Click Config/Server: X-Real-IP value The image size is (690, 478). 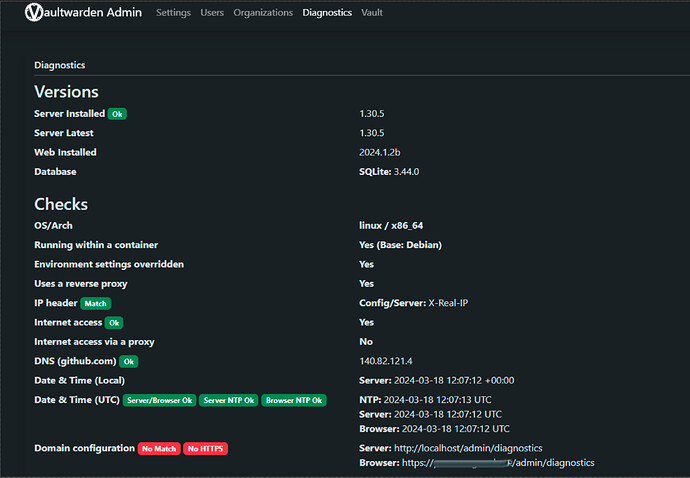tap(414, 303)
